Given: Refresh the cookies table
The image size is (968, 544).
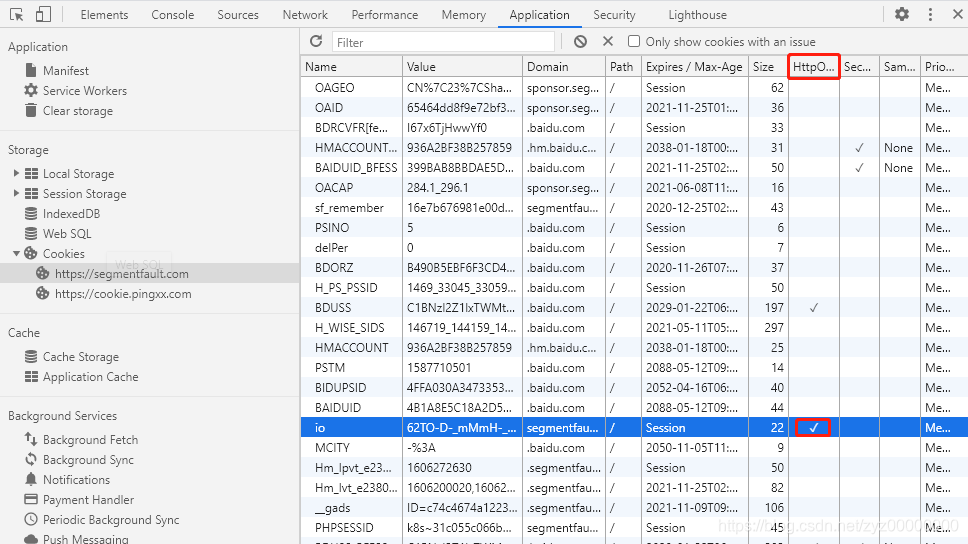Looking at the screenshot, I should (x=316, y=41).
